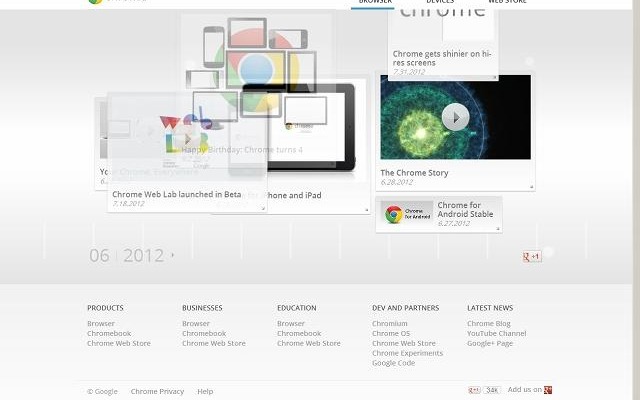Click the Chrome logo in the top-left header
640x400 pixels.
tap(95, 2)
